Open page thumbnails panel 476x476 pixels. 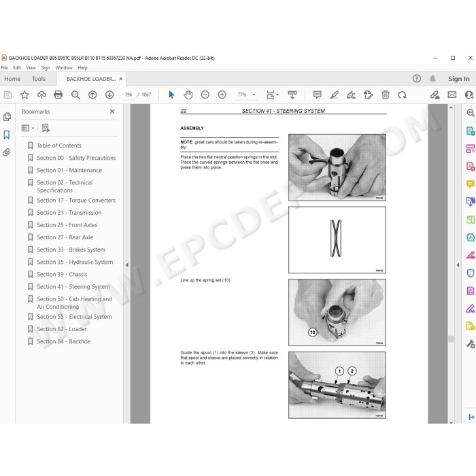[7, 117]
